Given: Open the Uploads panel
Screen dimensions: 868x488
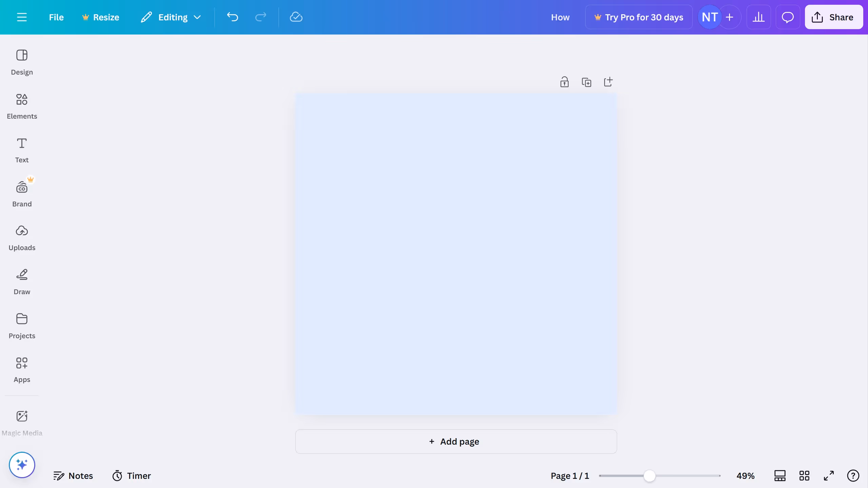Looking at the screenshot, I should coord(22,237).
